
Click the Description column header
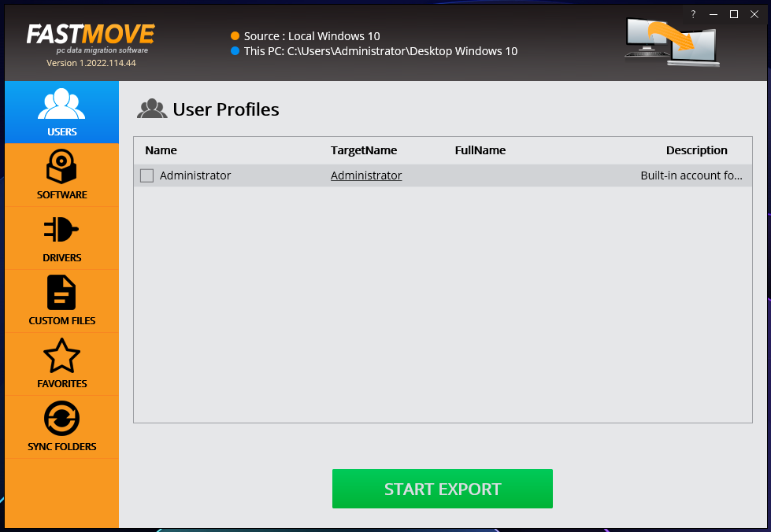(x=696, y=150)
